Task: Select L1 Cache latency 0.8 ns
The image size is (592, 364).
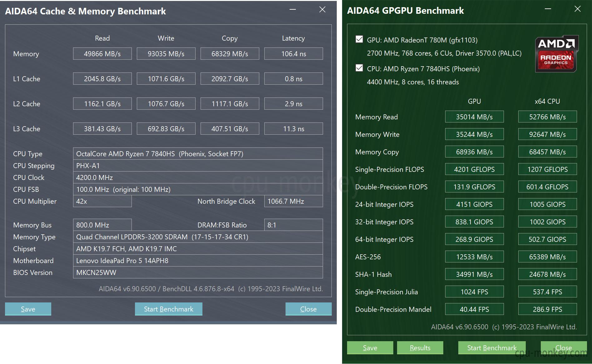Action: [x=294, y=79]
